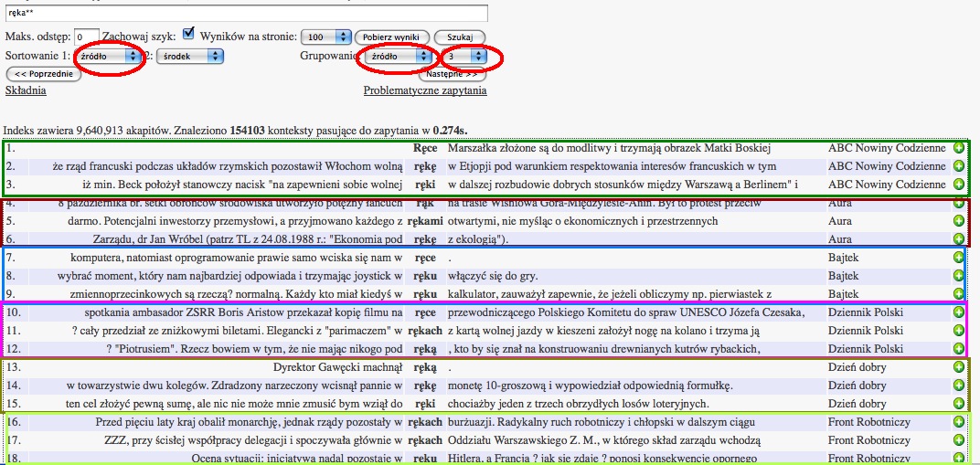Expand row 3 with green plus icon
The width and height of the screenshot is (980, 465).
tap(958, 185)
